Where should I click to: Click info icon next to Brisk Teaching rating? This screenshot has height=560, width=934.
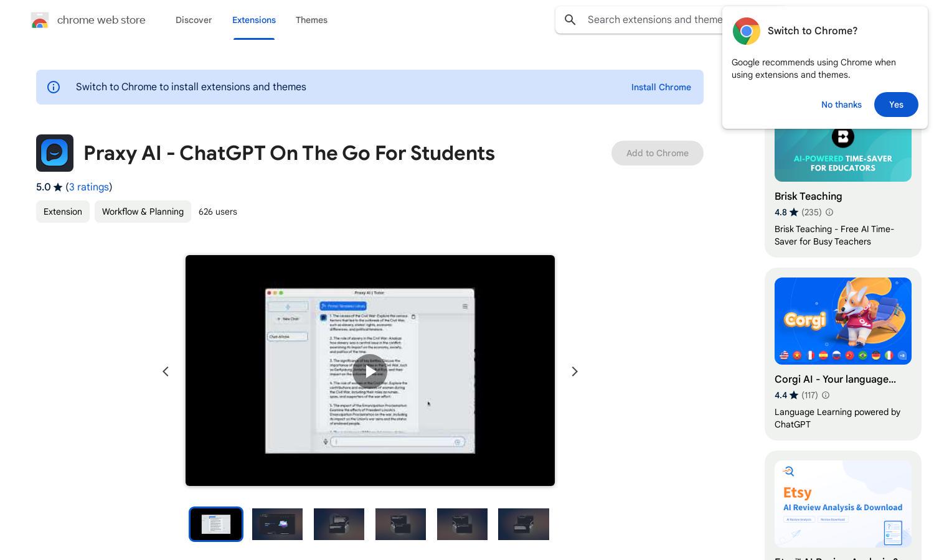pos(829,212)
